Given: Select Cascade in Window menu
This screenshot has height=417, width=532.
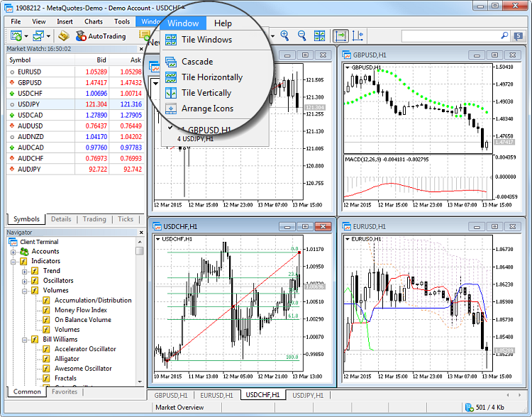Looking at the screenshot, I should (x=197, y=62).
